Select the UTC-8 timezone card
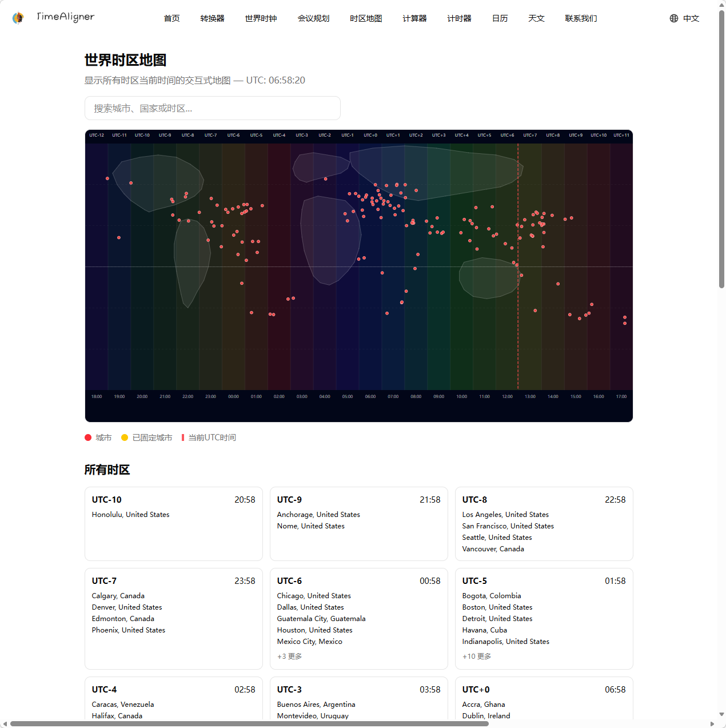Viewport: 726px width, 728px height. (x=544, y=523)
